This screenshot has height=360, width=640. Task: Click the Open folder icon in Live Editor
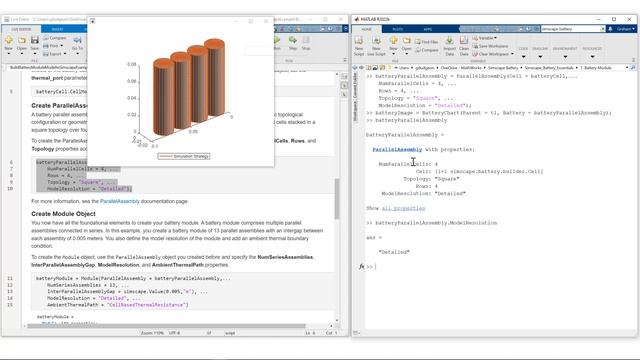pos(22,40)
